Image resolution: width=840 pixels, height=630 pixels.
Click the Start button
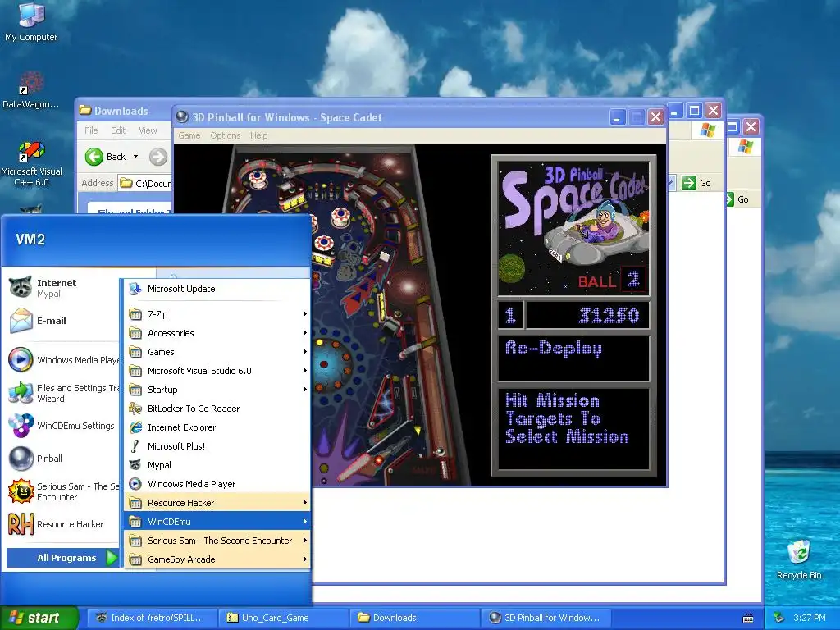39,618
